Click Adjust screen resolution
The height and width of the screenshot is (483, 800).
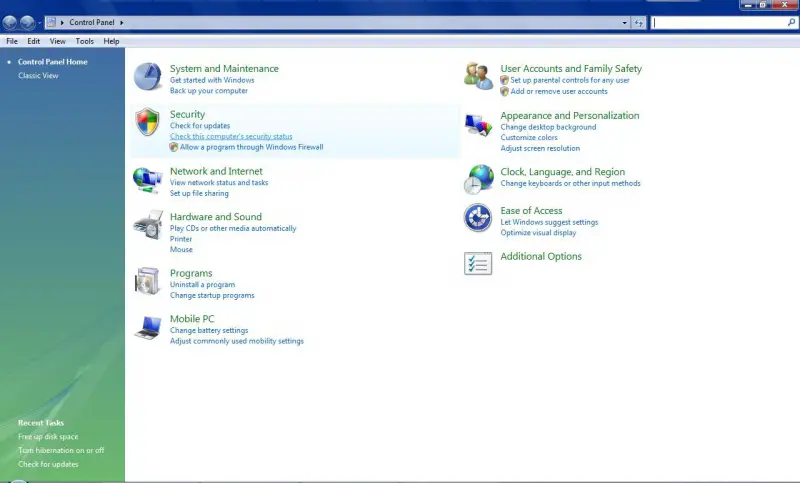(x=540, y=148)
